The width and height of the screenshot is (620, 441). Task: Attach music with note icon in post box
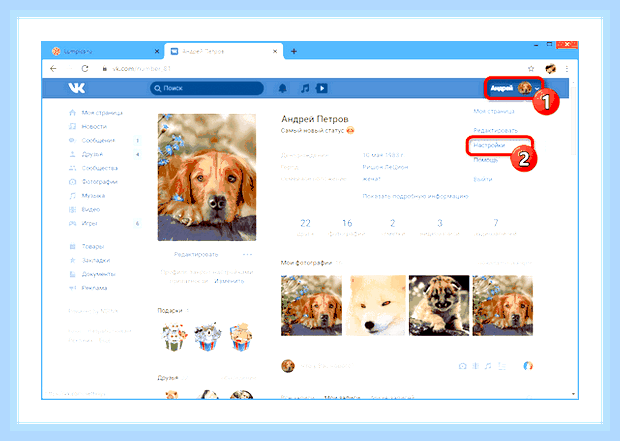click(488, 366)
